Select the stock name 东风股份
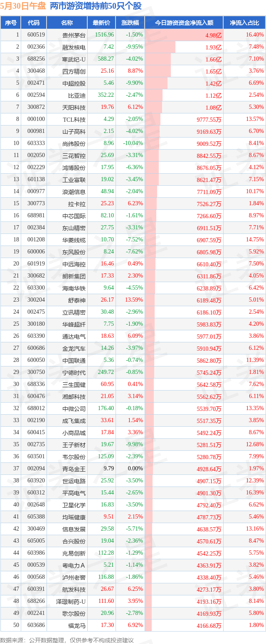 pos(74,252)
